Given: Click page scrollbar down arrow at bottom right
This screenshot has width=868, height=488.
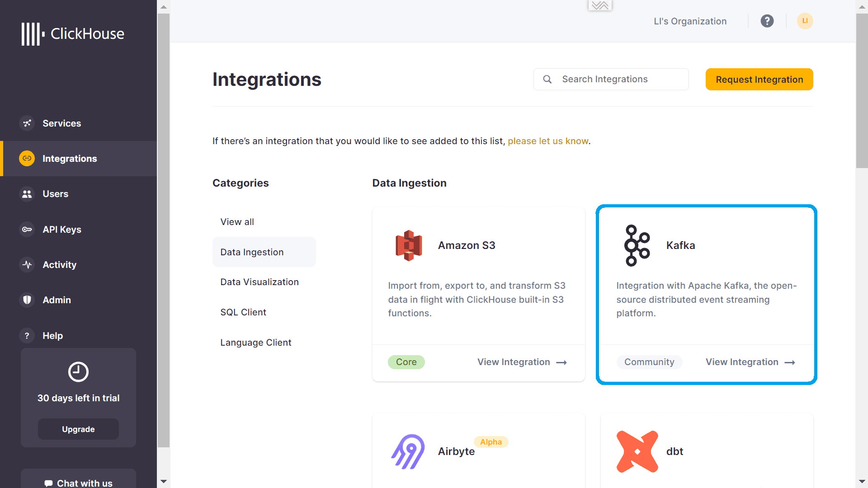Looking at the screenshot, I should point(862,482).
